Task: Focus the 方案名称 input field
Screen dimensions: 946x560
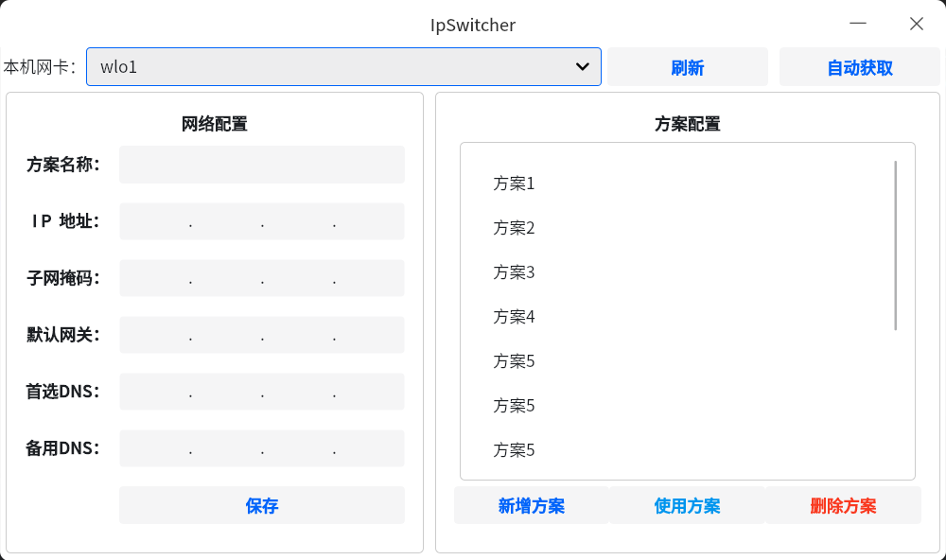Action: [262, 165]
